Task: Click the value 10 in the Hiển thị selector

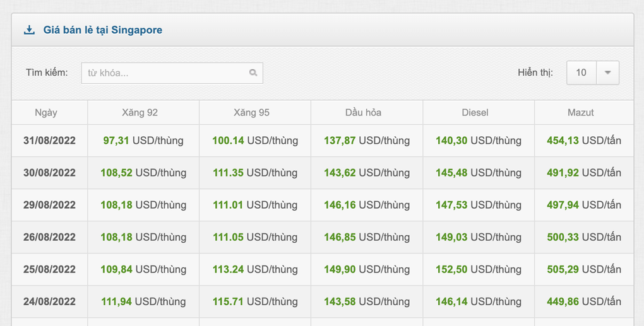Action: pyautogui.click(x=581, y=73)
